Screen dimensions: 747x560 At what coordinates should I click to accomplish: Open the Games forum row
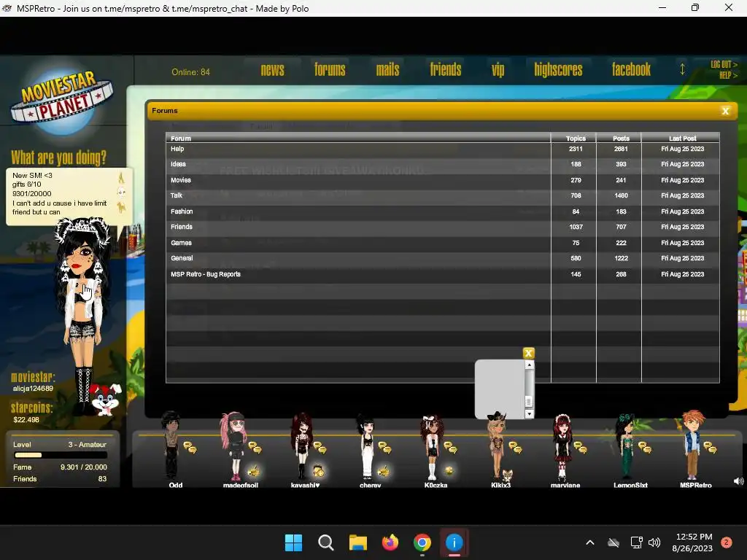443,243
